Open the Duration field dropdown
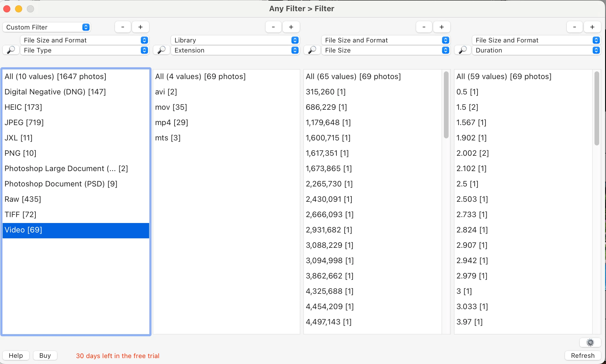606x364 pixels. 537,50
